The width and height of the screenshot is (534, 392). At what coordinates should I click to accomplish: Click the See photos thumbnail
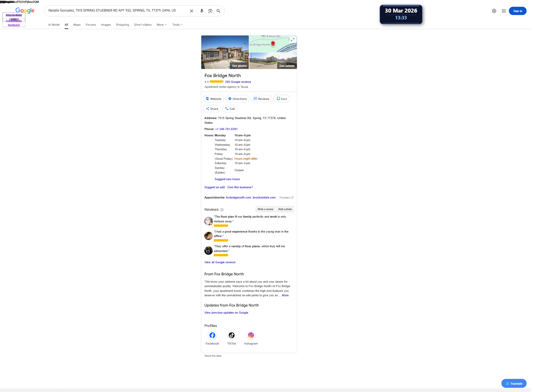click(x=225, y=52)
